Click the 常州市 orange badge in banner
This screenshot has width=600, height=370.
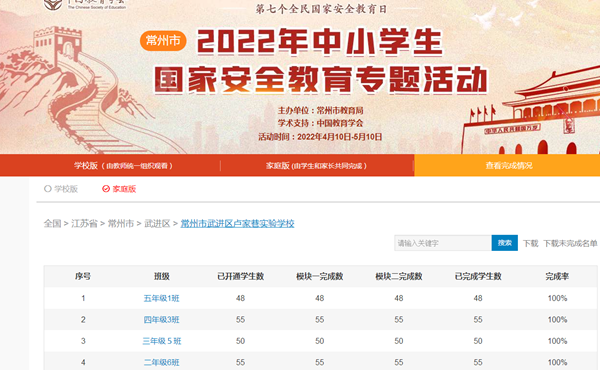coord(163,41)
